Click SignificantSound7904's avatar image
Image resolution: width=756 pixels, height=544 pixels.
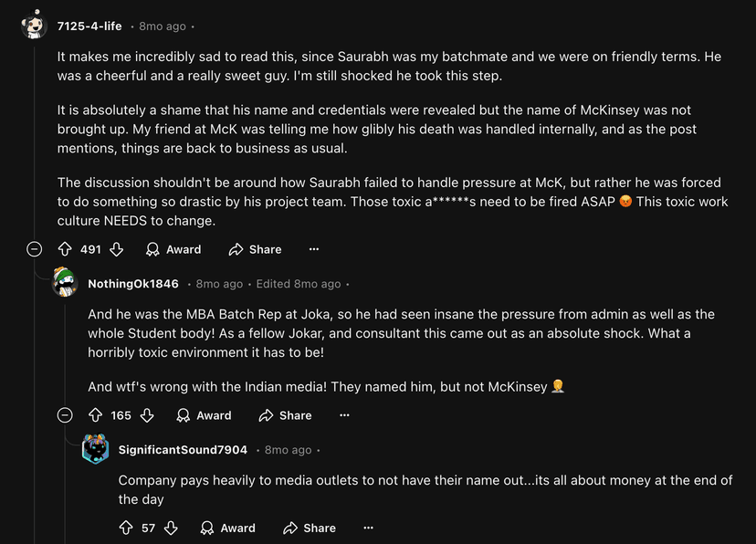click(95, 449)
